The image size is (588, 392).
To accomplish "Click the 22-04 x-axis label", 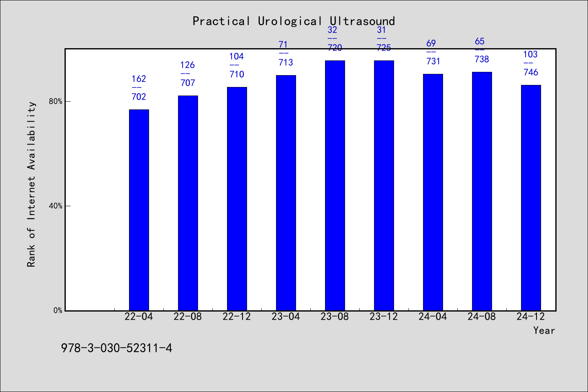I will pyautogui.click(x=139, y=316).
